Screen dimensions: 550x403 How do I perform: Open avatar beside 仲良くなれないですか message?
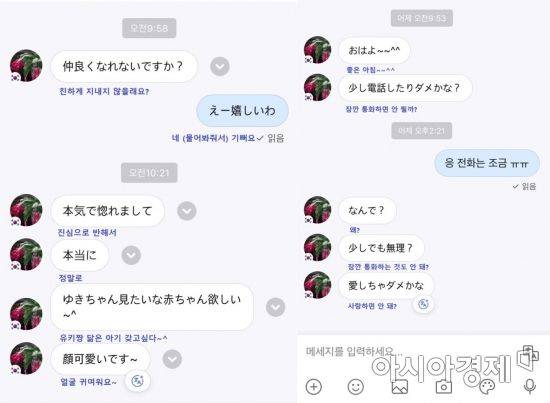(x=26, y=66)
